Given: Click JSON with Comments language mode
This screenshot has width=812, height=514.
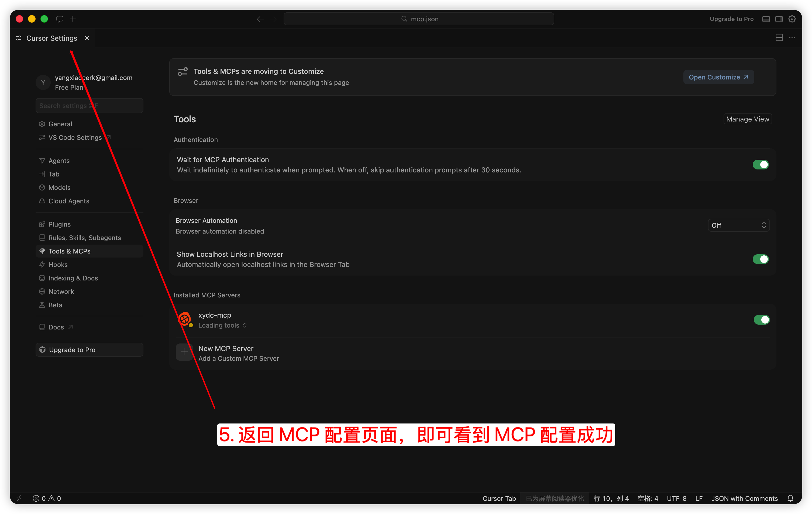Looking at the screenshot, I should (745, 498).
